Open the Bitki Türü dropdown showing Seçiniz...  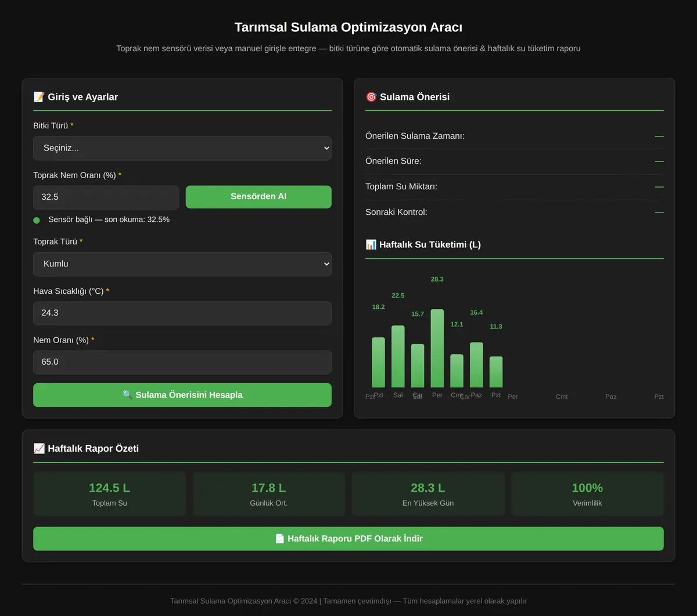[182, 148]
